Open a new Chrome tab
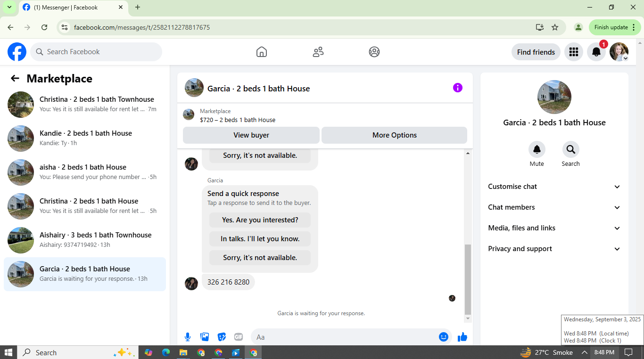 click(138, 7)
